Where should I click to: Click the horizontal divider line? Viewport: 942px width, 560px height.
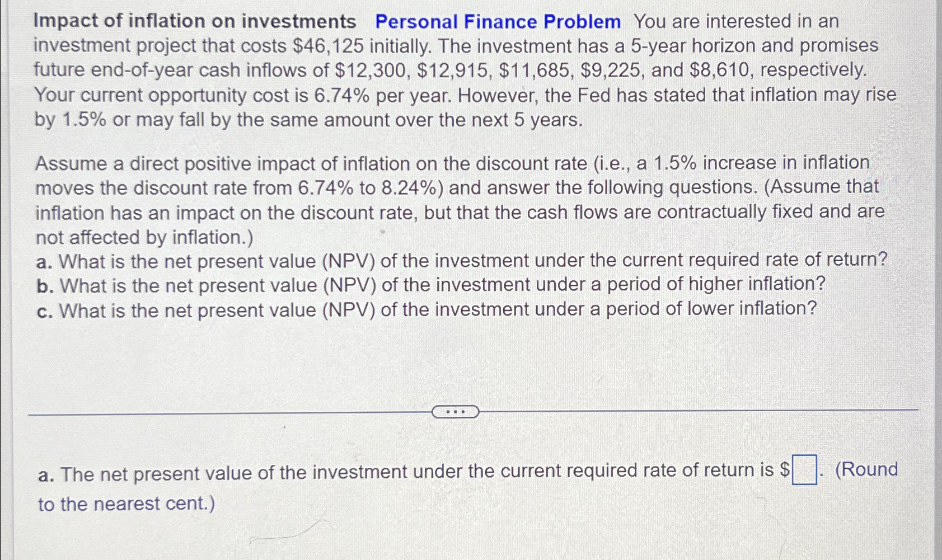pyautogui.click(x=224, y=413)
